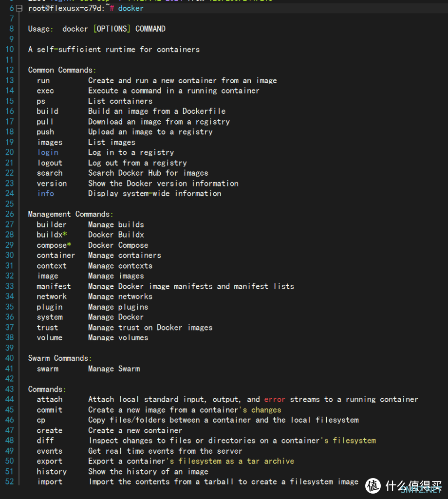Screen dimensions: 448x499
Task: Click line number 43 in the gutter
Action: pos(10,389)
